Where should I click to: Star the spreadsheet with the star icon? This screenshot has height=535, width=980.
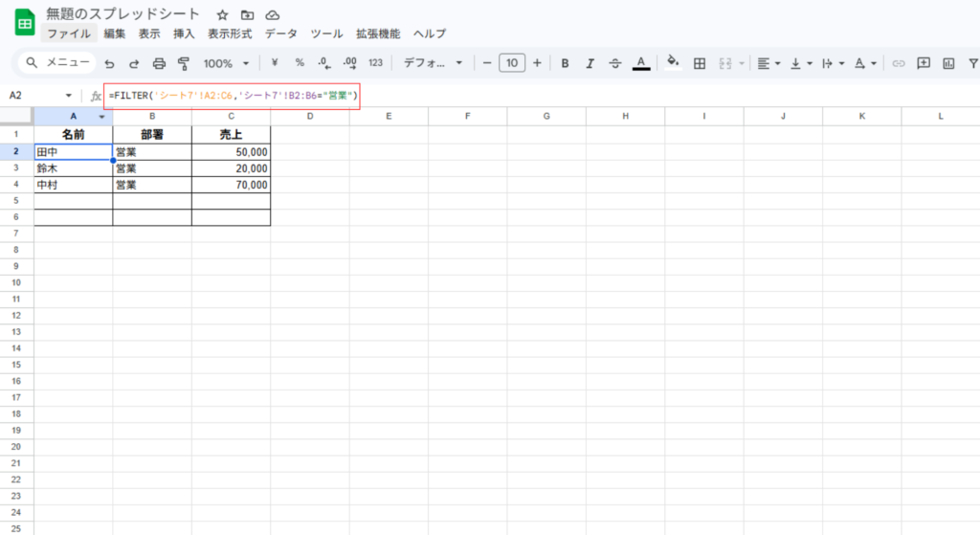222,15
